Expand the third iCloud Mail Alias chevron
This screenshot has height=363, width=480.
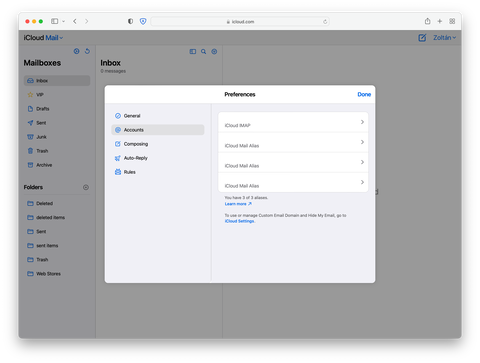point(362,182)
